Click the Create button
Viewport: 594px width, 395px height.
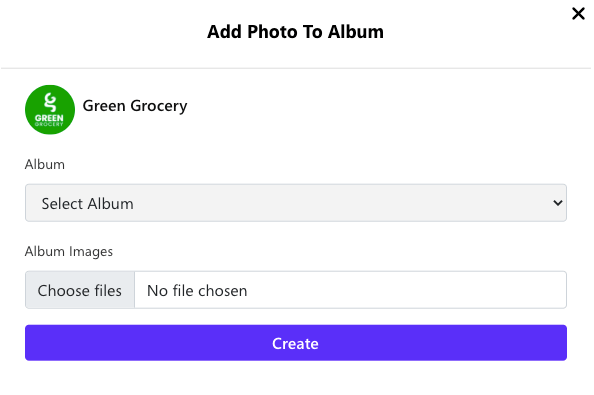(x=295, y=343)
